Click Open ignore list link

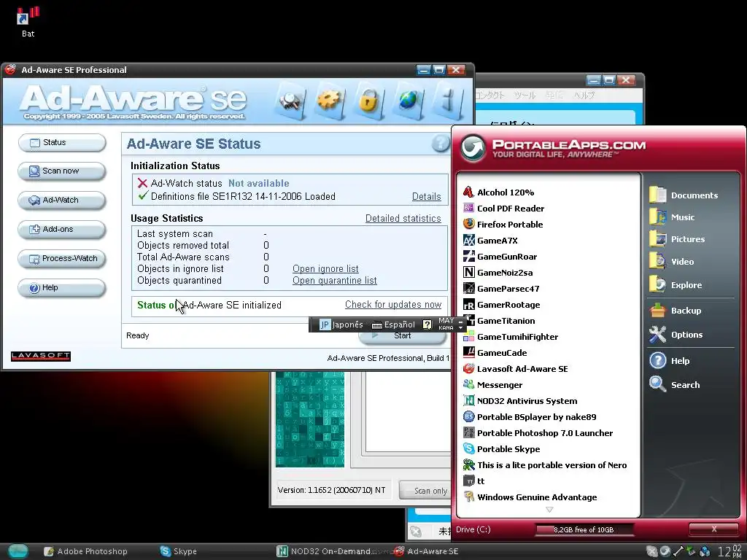(325, 268)
